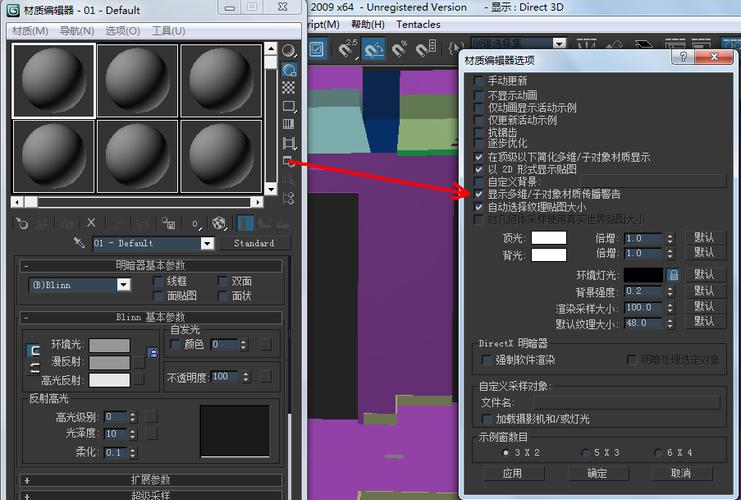Open the 选项(O) menu
The width and height of the screenshot is (741, 500).
(122, 31)
